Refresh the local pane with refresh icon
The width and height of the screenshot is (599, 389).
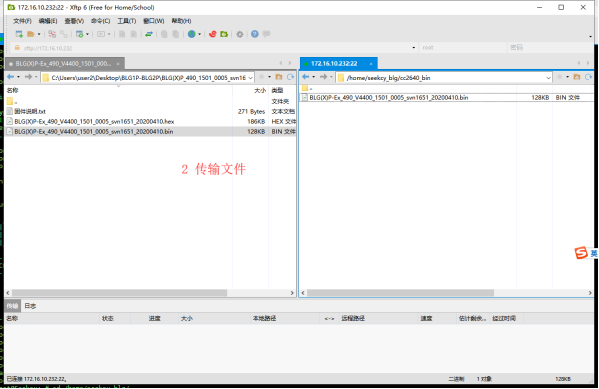pyautogui.click(x=290, y=77)
